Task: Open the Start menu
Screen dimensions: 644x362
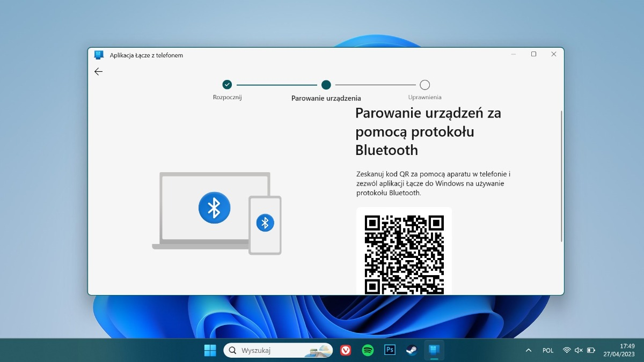Action: coord(210,350)
